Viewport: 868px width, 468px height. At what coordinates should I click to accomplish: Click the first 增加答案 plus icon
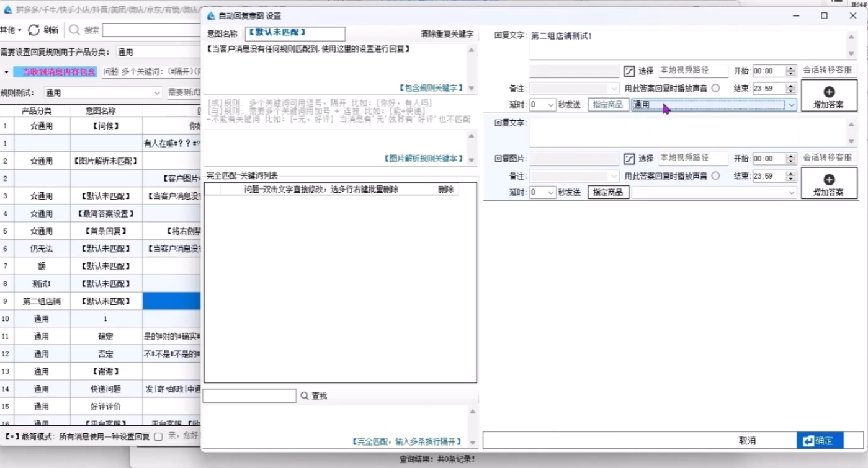coord(828,92)
